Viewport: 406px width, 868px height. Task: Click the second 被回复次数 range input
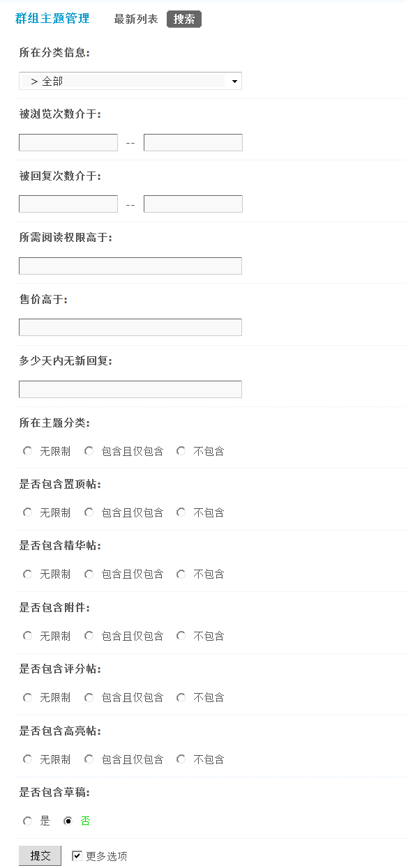193,204
